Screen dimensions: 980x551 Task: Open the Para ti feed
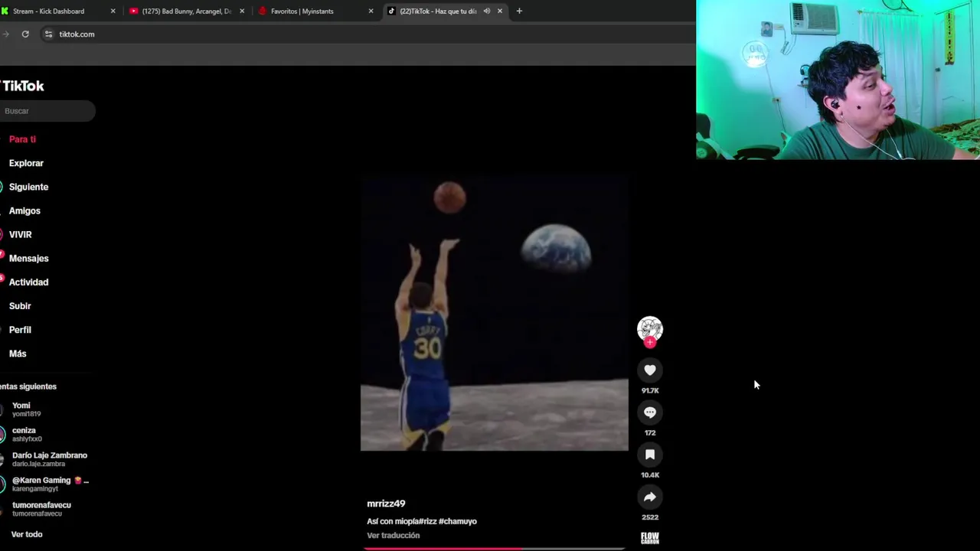click(23, 139)
